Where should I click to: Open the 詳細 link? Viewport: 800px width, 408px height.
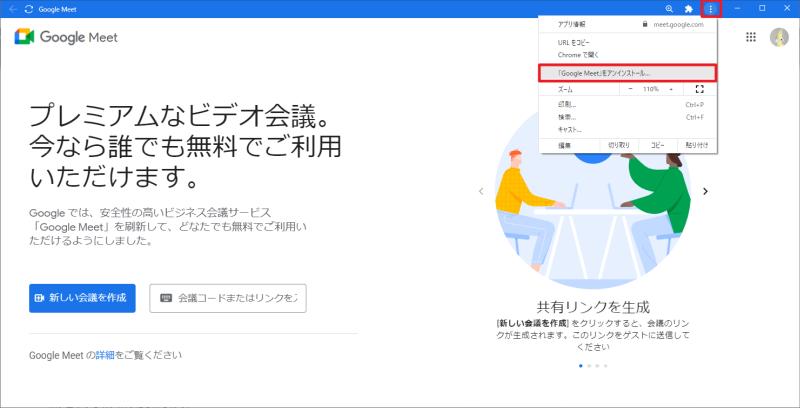pos(105,355)
